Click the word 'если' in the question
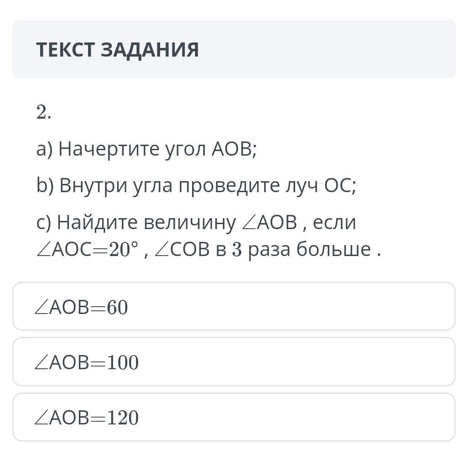The width and height of the screenshot is (474, 476). (334, 223)
